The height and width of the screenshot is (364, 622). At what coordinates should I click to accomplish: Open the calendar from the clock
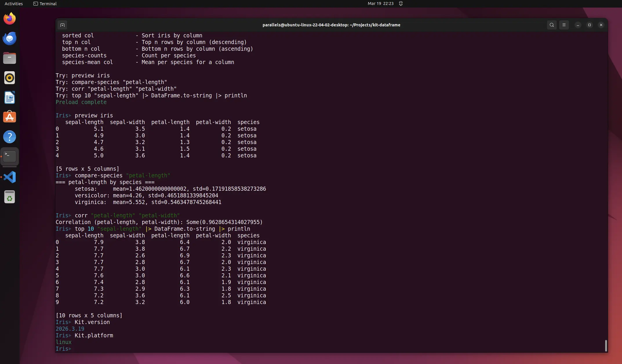pos(380,3)
